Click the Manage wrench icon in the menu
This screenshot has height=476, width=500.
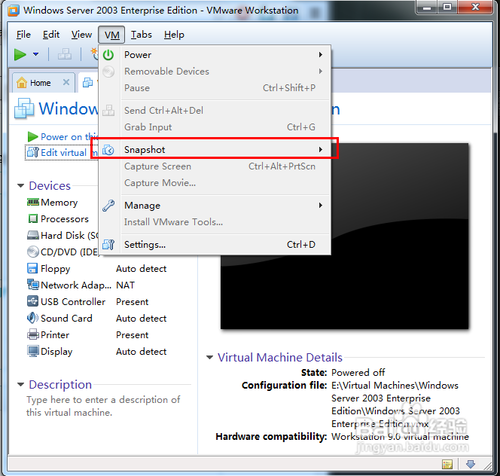108,205
